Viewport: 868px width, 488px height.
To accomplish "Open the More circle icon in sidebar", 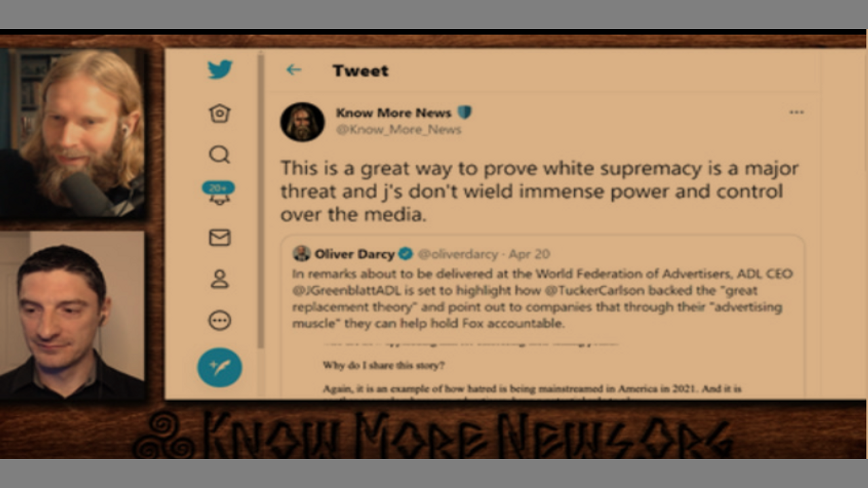I will click(220, 321).
